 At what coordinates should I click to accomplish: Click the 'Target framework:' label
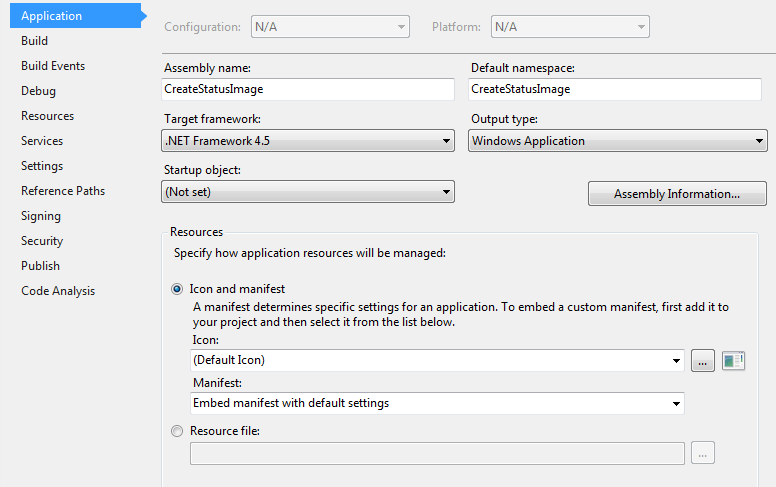tap(212, 119)
